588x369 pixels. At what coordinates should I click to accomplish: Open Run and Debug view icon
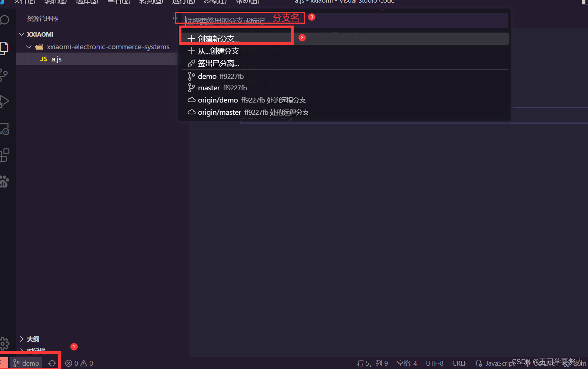(4, 101)
